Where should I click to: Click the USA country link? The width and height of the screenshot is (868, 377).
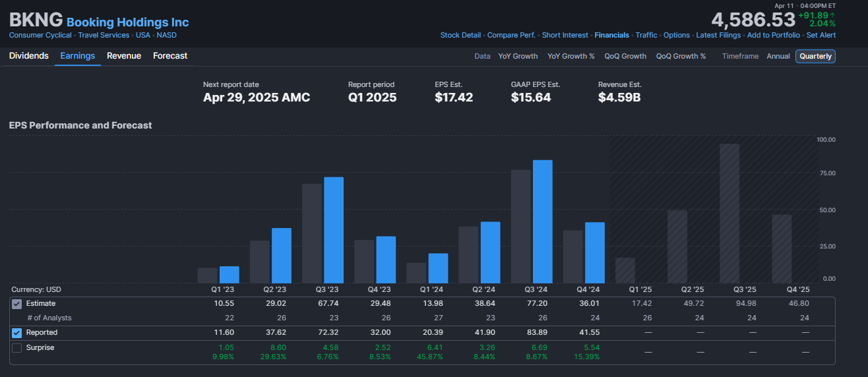143,35
